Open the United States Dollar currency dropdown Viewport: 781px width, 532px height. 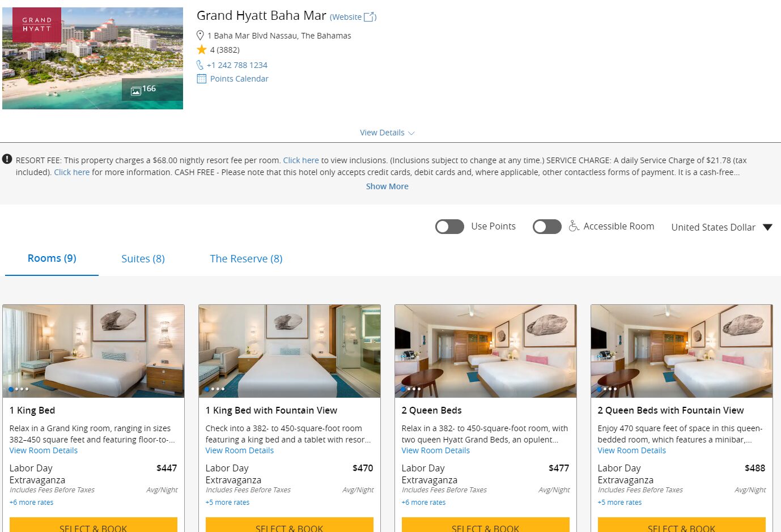point(721,227)
